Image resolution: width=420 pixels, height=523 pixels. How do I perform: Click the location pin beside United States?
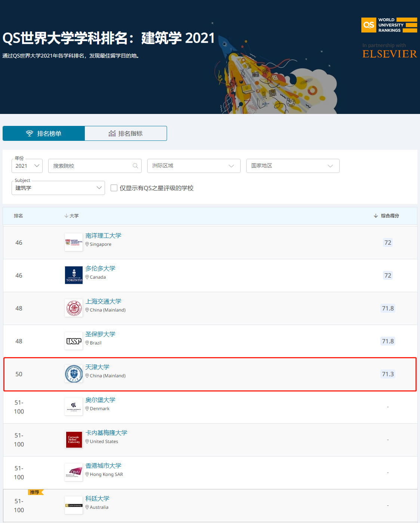click(x=87, y=442)
